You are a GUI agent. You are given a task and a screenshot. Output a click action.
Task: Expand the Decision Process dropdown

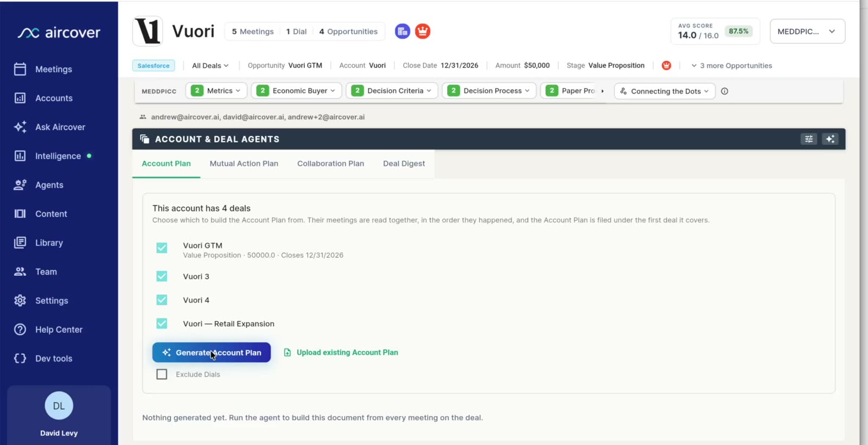click(489, 91)
